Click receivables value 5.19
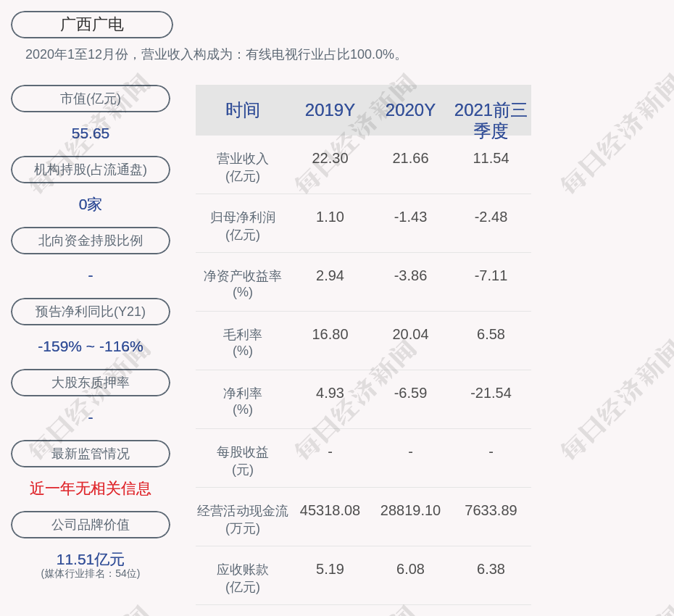 coord(330,569)
